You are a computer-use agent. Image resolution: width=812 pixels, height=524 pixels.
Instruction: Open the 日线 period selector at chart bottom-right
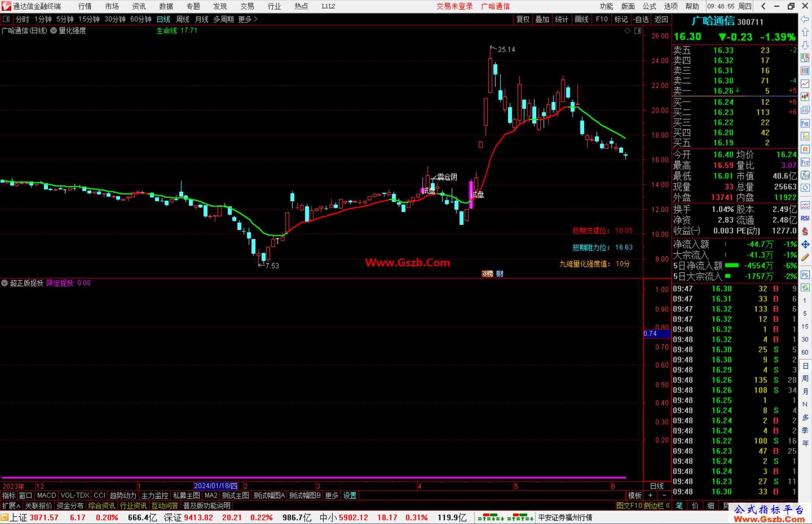pyautogui.click(x=657, y=486)
